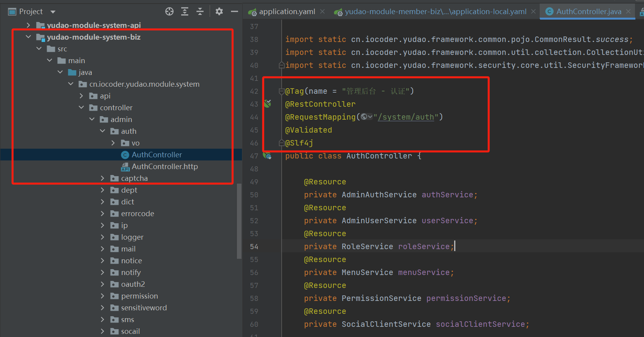The height and width of the screenshot is (337, 644).
Task: Expand the api package
Action: (x=81, y=96)
